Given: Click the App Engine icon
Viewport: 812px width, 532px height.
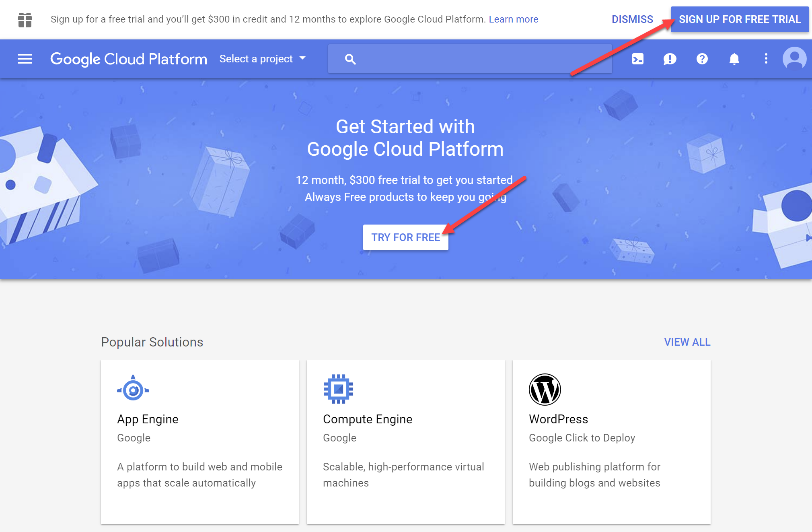Looking at the screenshot, I should coord(133,388).
